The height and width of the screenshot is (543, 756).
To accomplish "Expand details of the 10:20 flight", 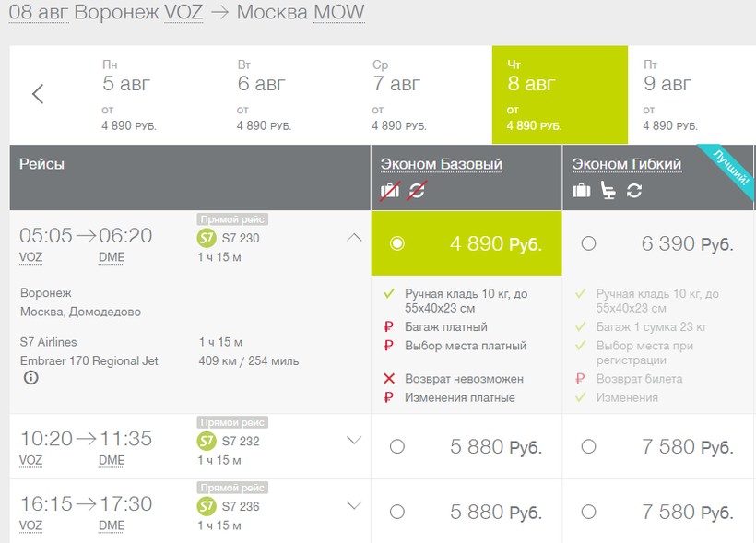I will click(x=354, y=440).
